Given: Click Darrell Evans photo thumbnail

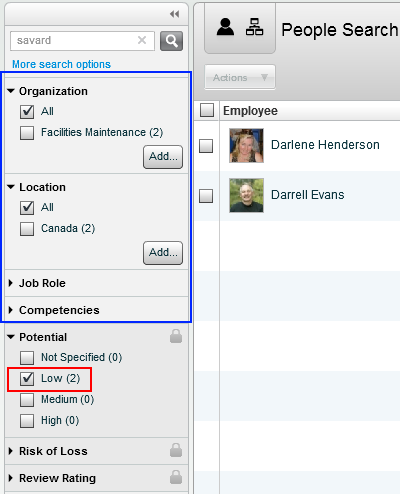Looking at the screenshot, I should point(246,195).
